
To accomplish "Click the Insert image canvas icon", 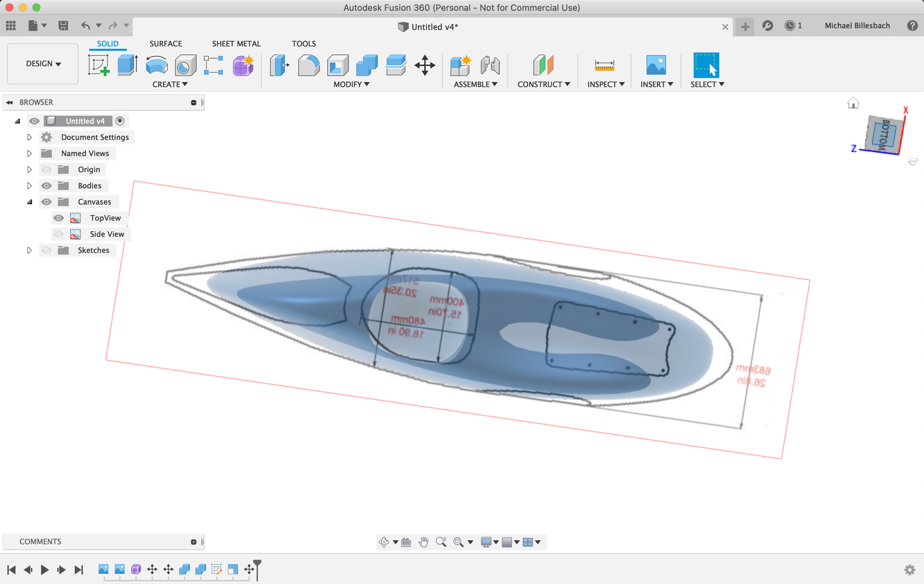I will [656, 65].
